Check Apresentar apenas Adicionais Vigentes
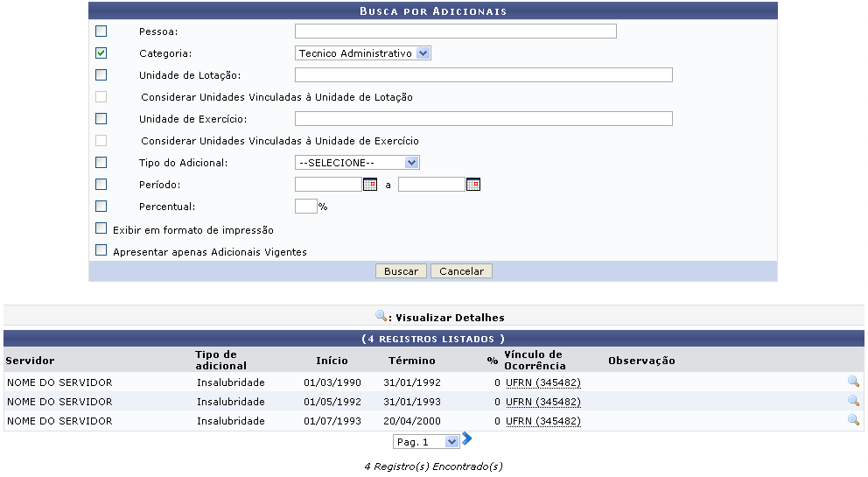Viewport: 868px width, 477px height. 101,251
